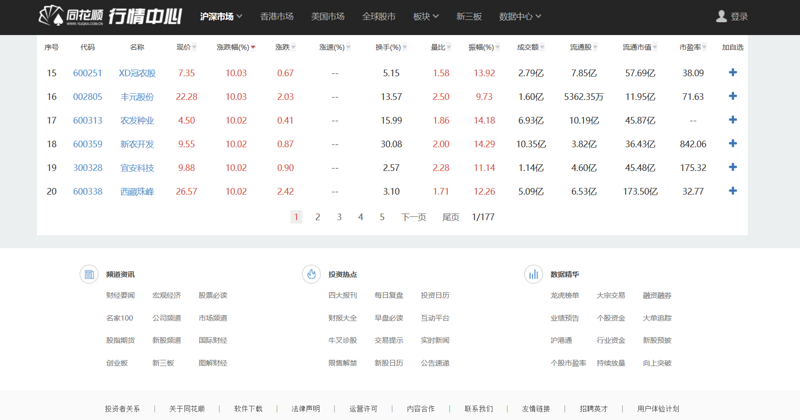The image size is (800, 420).
Task: Sort table by 现价 column
Action: (186, 47)
